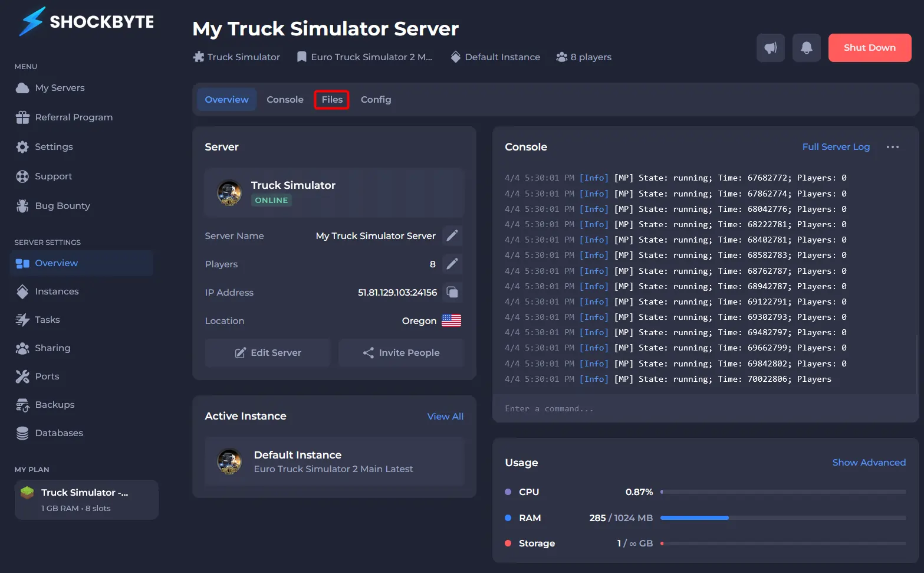924x573 pixels.
Task: Open the Databases section
Action: tap(49, 433)
